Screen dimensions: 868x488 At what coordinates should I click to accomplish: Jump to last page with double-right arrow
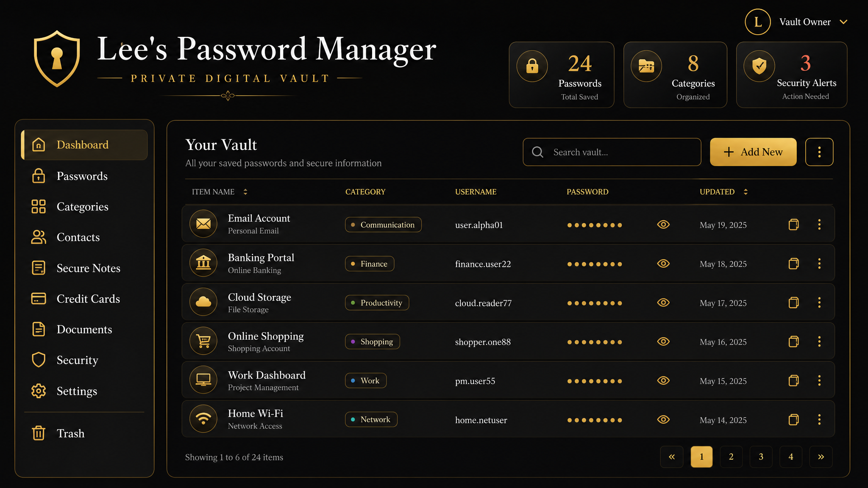click(x=821, y=457)
